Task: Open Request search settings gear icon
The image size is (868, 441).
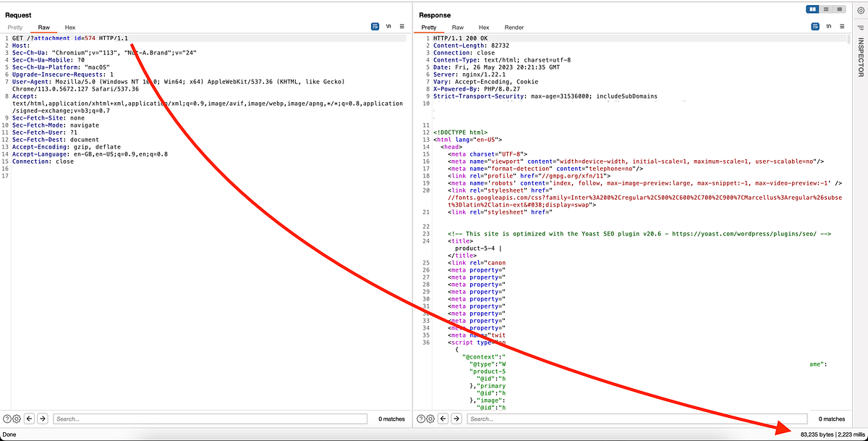Action: (15, 419)
